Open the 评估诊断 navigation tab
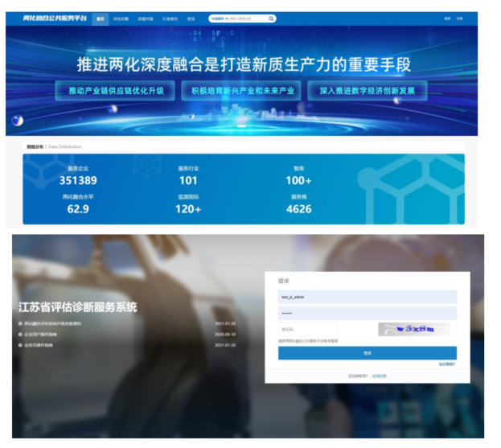This screenshot has width=501, height=448. coord(121,18)
